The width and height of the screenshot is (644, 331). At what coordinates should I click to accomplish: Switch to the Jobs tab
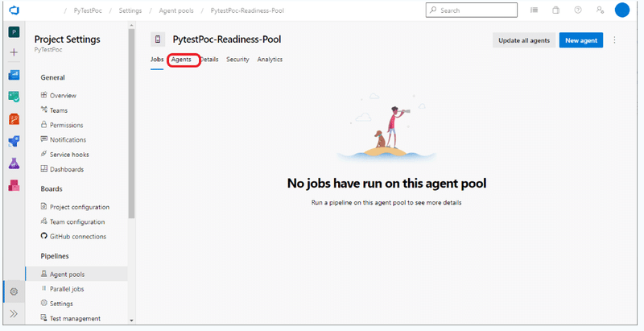click(157, 59)
